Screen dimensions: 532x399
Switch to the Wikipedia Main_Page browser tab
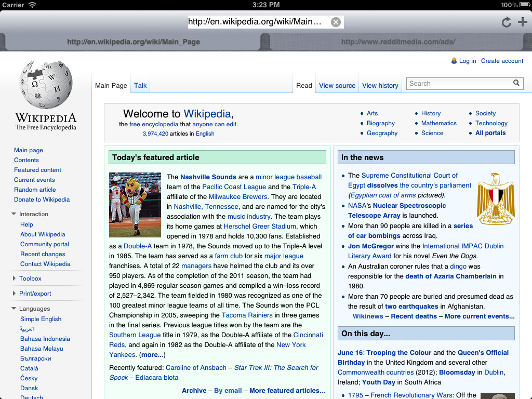pos(134,42)
